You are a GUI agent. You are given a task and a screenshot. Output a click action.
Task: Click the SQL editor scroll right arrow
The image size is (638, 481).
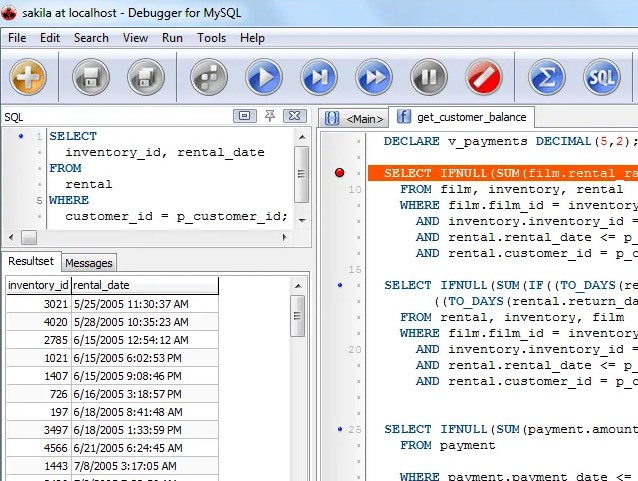pos(284,237)
